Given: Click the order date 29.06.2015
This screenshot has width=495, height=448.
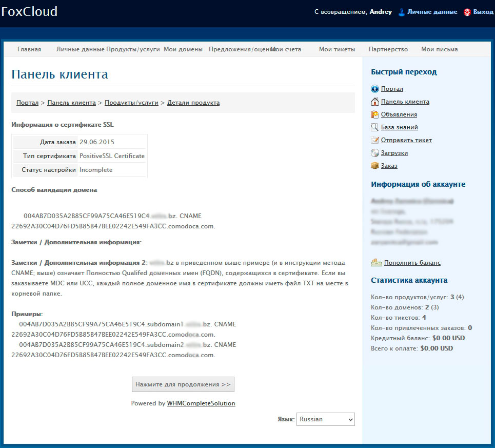Looking at the screenshot, I should 97,142.
